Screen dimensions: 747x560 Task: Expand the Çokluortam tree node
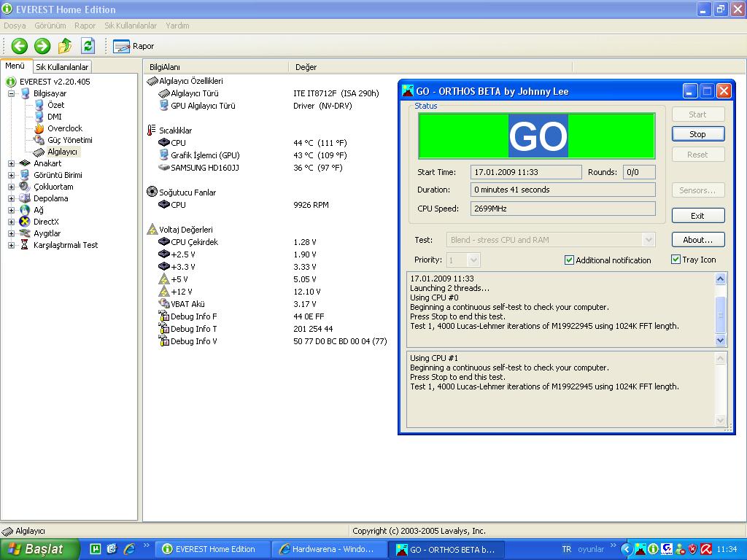(x=12, y=187)
